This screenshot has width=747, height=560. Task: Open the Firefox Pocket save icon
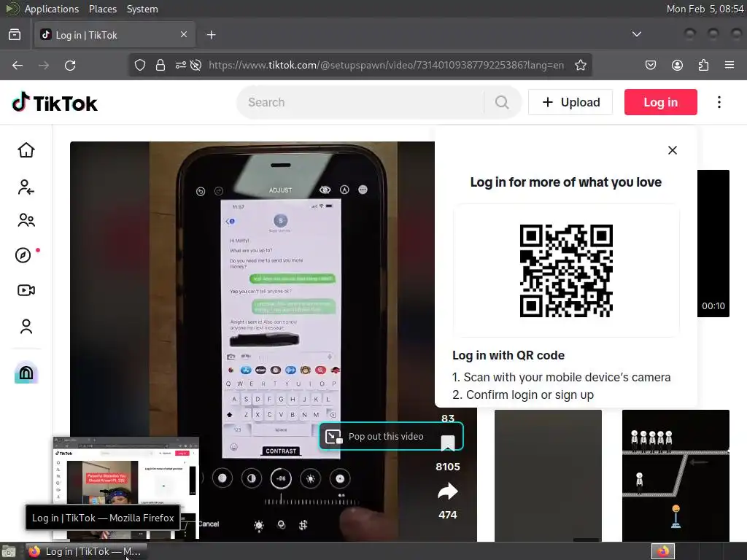[x=650, y=65]
